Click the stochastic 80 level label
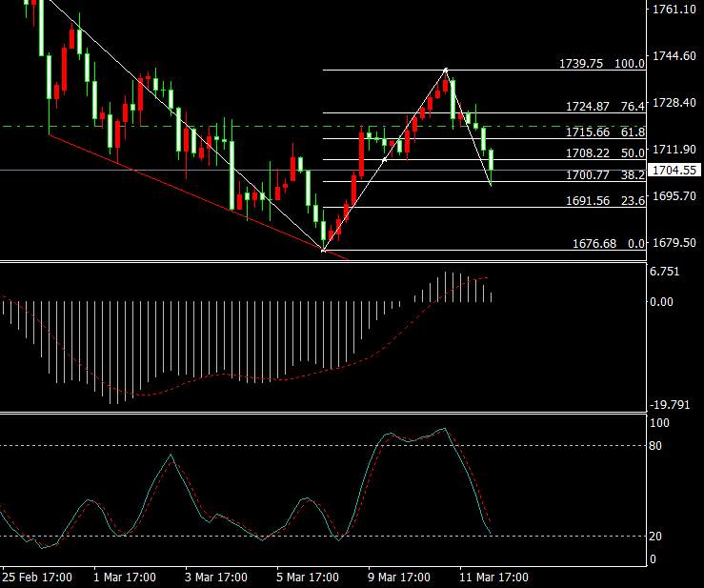704x588 pixels. coord(655,446)
